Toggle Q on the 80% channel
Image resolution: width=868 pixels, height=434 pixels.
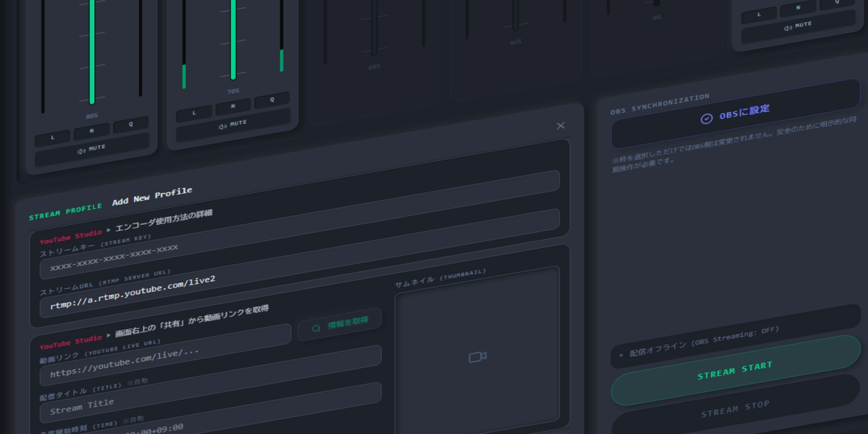(x=130, y=123)
